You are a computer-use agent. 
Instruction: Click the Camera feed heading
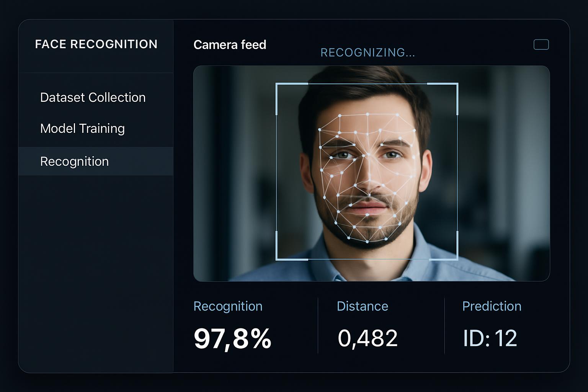tap(230, 45)
